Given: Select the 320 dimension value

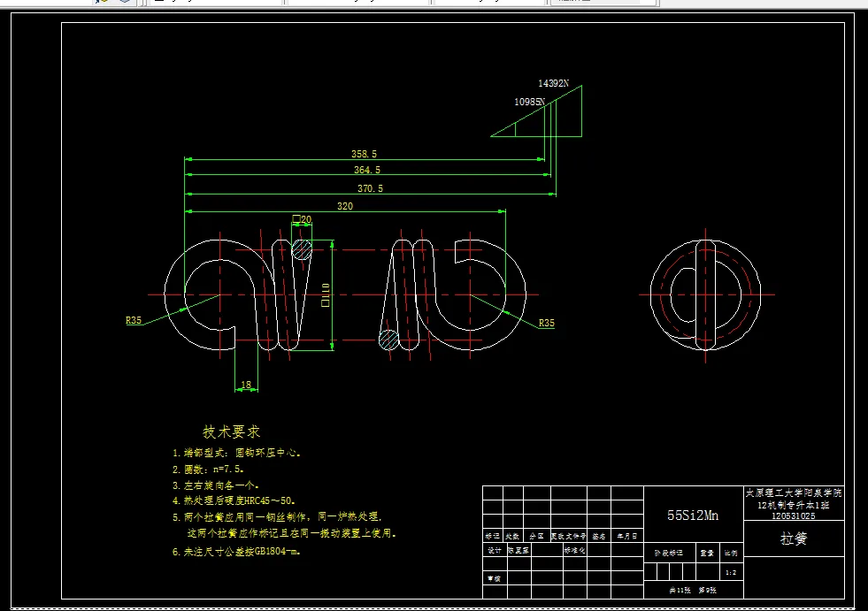Looking at the screenshot, I should point(345,206).
